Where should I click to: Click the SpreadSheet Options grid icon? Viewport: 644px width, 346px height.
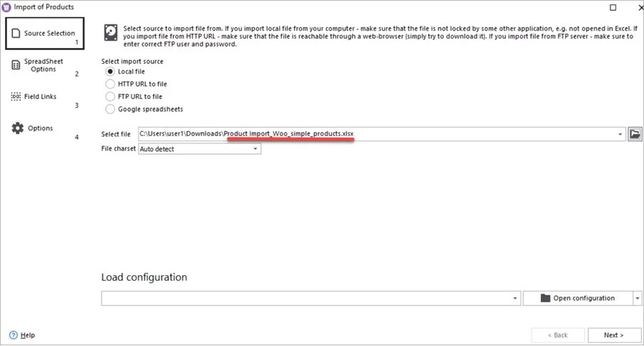pyautogui.click(x=16, y=65)
